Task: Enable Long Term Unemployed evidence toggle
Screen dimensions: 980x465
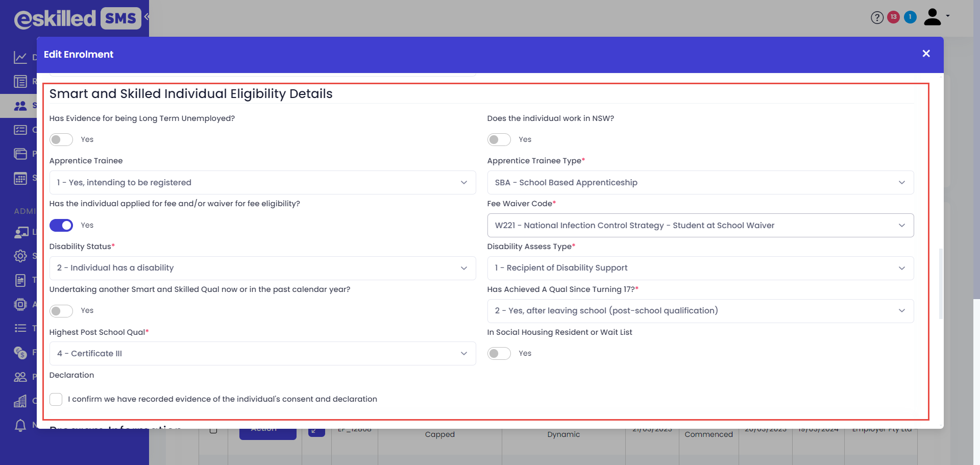Action: click(61, 140)
